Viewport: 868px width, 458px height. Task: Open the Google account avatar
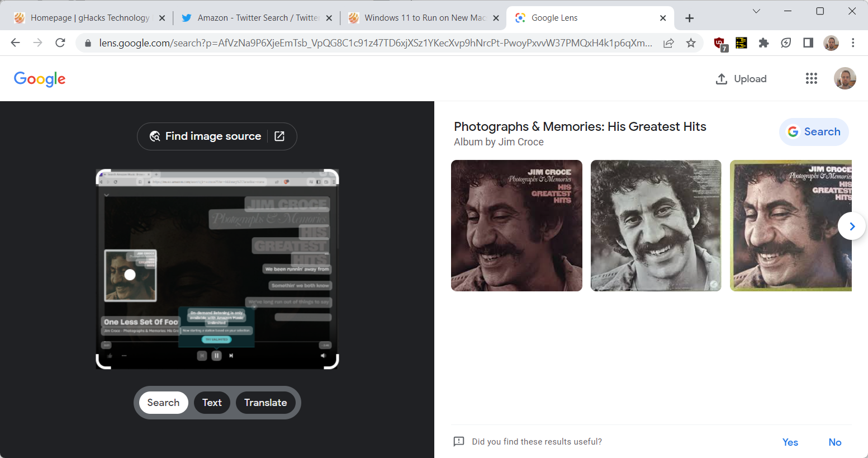pyautogui.click(x=845, y=79)
